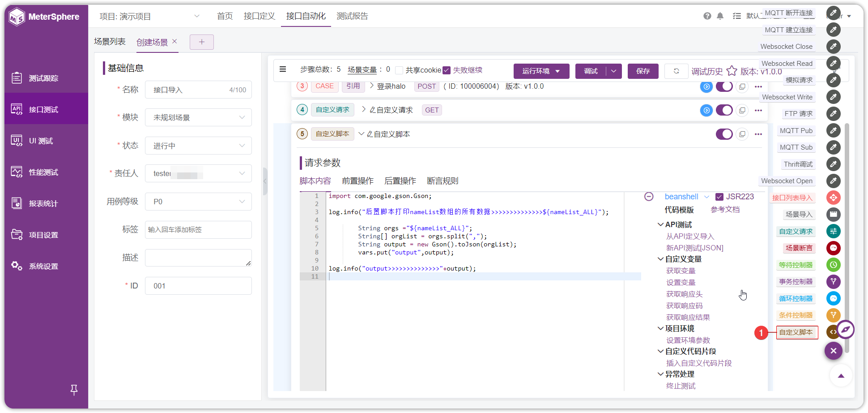This screenshot has width=868, height=413.
Task: Copy step 5 自定义脚本 with copy icon
Action: pos(742,134)
